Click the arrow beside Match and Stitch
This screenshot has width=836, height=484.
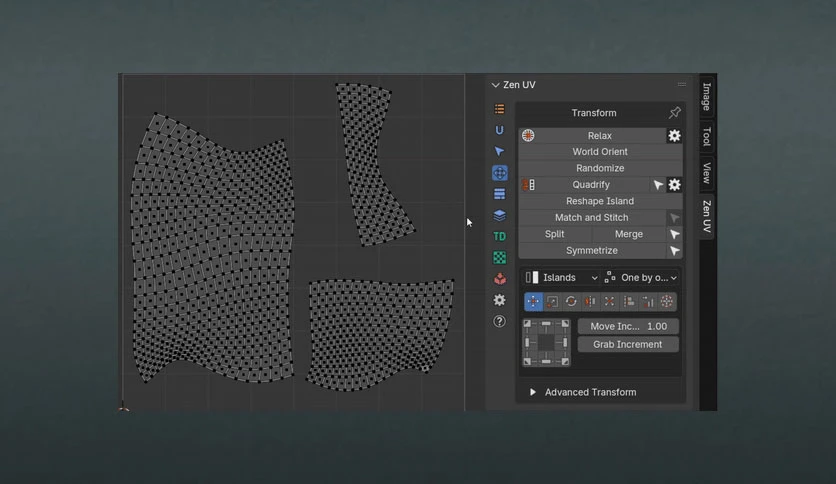tap(674, 217)
